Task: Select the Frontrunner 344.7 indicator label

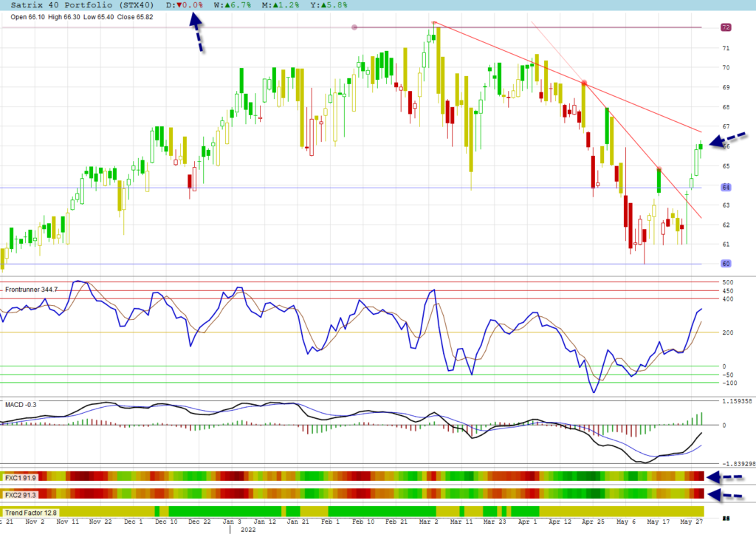Action: click(x=31, y=290)
